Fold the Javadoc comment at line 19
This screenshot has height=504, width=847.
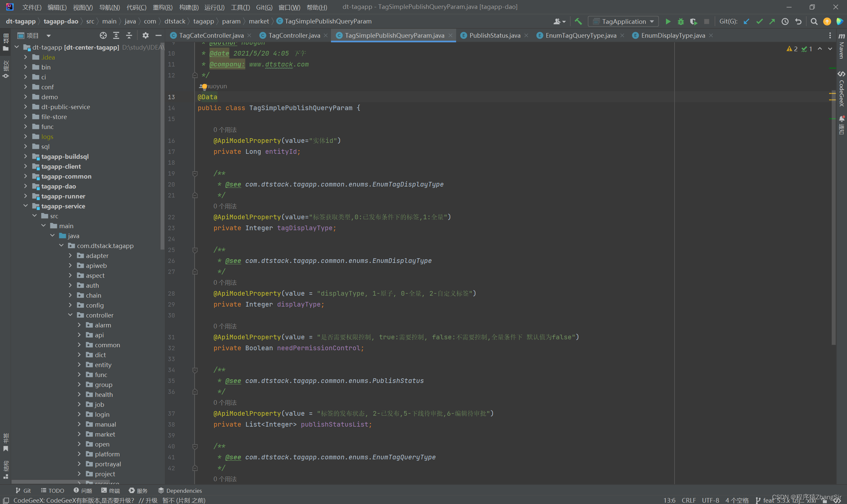[x=195, y=174]
